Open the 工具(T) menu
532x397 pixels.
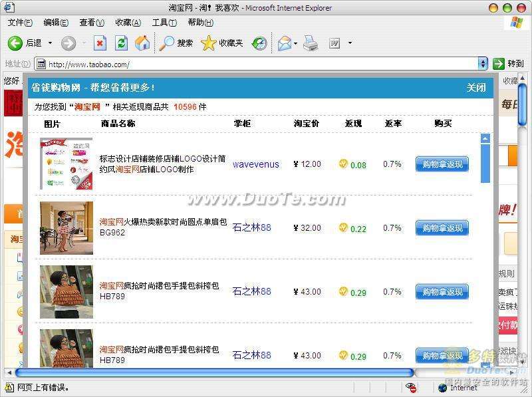(164, 23)
